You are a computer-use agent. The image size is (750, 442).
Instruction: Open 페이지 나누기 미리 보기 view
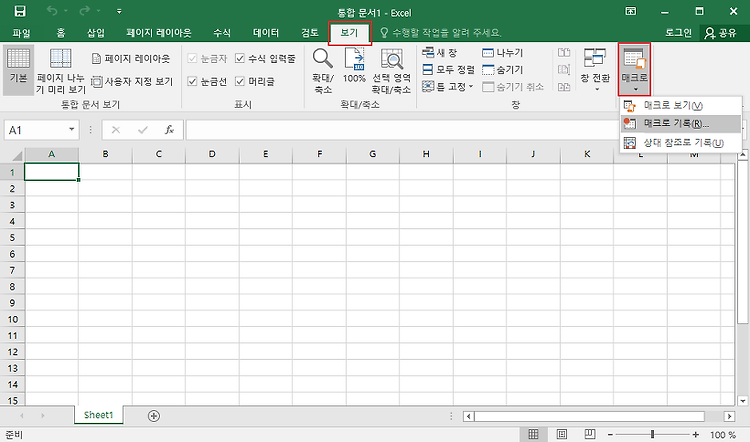click(x=61, y=70)
